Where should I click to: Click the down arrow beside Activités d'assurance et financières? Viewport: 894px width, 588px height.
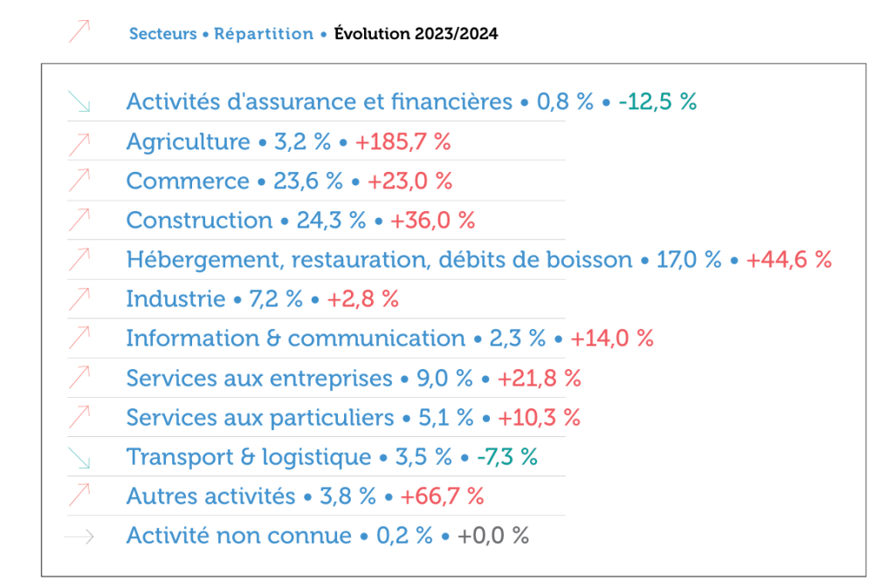click(79, 102)
